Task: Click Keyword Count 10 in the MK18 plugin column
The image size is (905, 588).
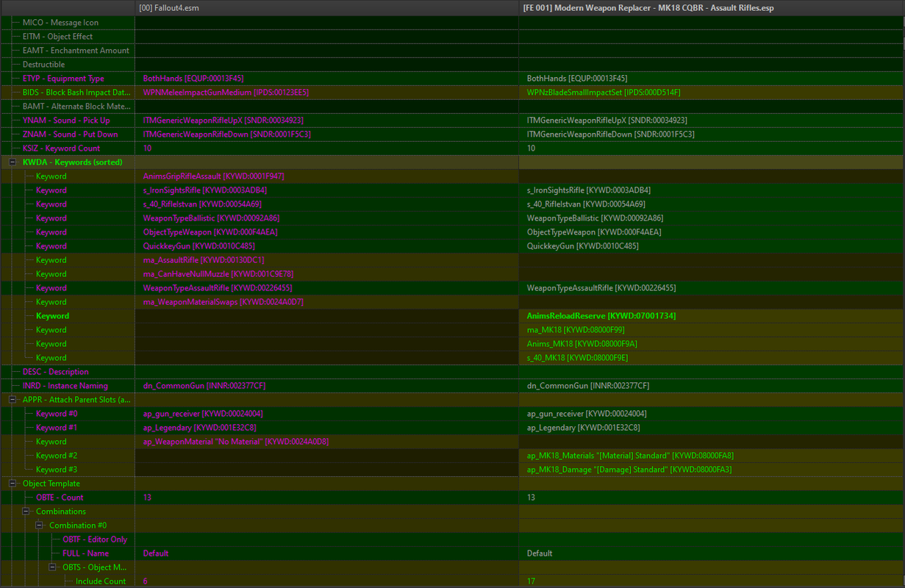Action: (x=532, y=148)
